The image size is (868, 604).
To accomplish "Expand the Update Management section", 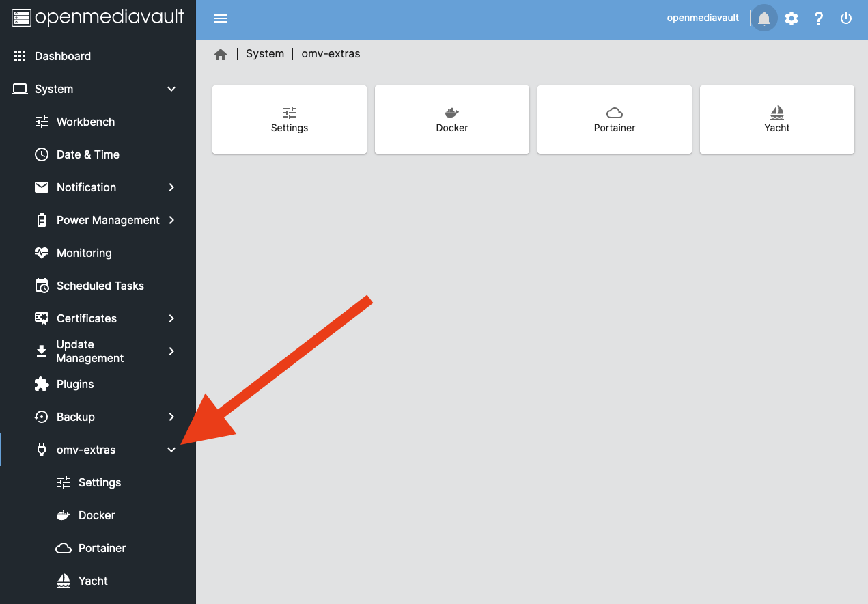I will coord(171,351).
